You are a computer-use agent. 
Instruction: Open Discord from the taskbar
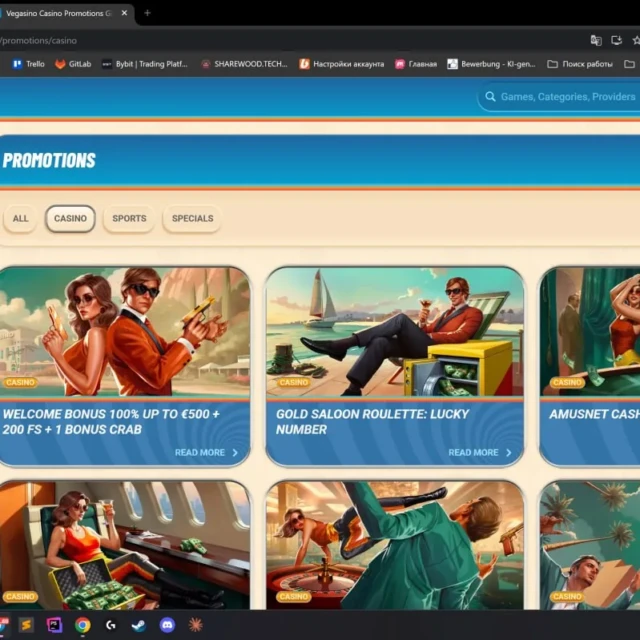point(167,625)
